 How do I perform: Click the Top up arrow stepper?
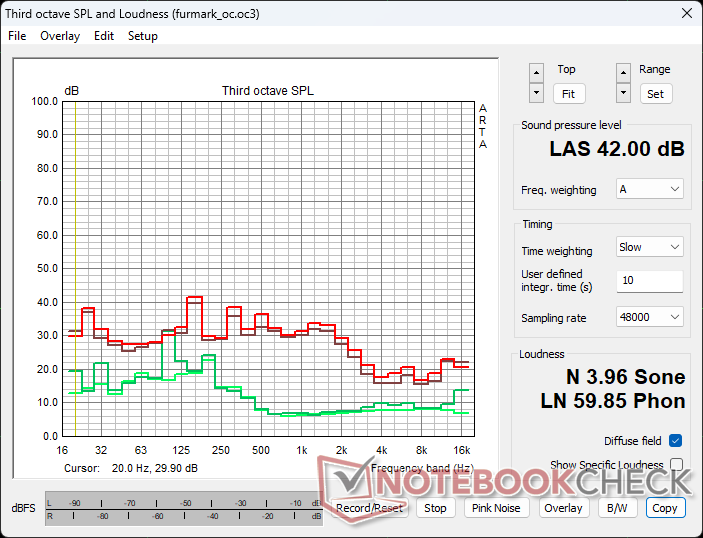(537, 72)
